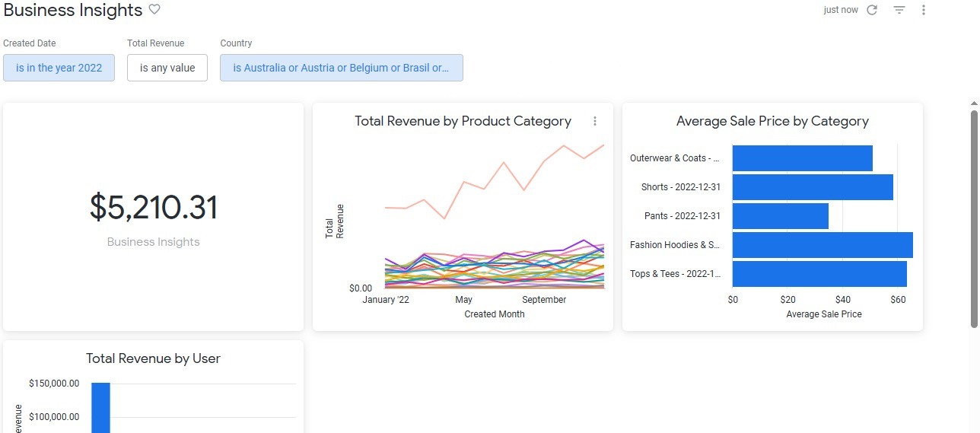Open Total Revenue by Product Category tile menu
Image resolution: width=980 pixels, height=433 pixels.
pyautogui.click(x=595, y=121)
